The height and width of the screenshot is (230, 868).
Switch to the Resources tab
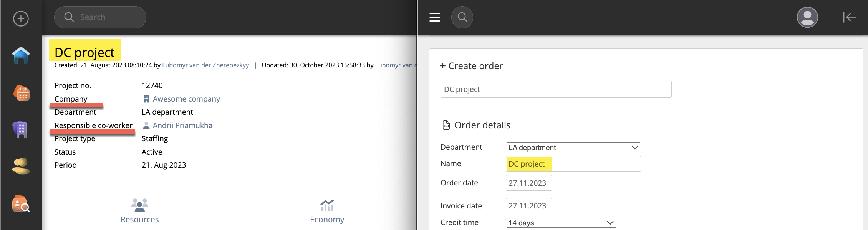pyautogui.click(x=139, y=211)
